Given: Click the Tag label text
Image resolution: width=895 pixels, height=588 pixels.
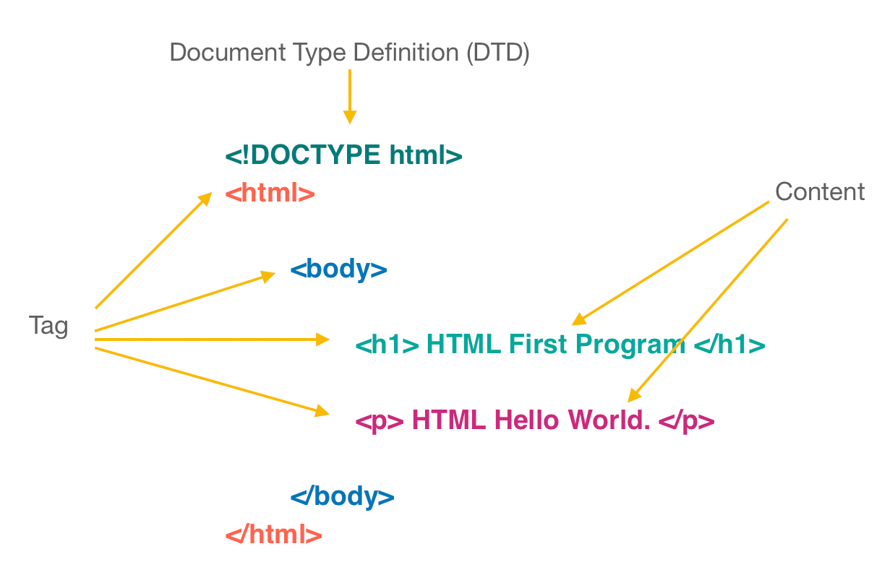Looking at the screenshot, I should [x=48, y=327].
